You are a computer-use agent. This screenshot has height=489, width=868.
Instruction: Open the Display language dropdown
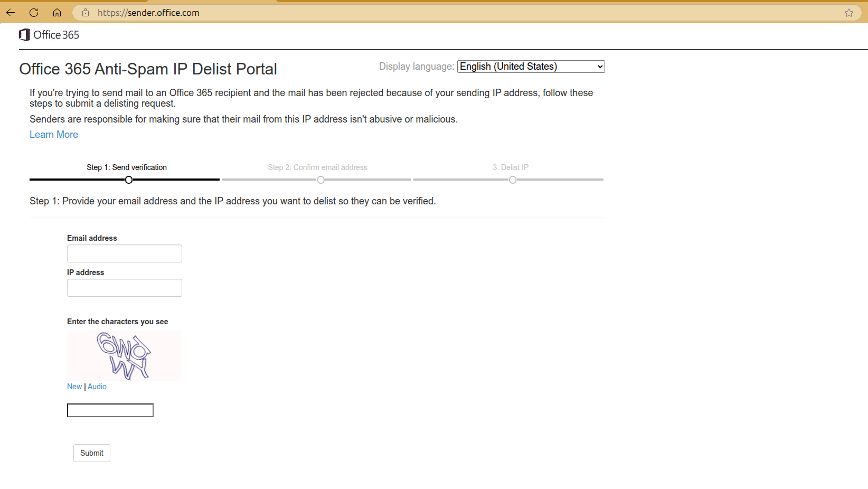click(531, 67)
